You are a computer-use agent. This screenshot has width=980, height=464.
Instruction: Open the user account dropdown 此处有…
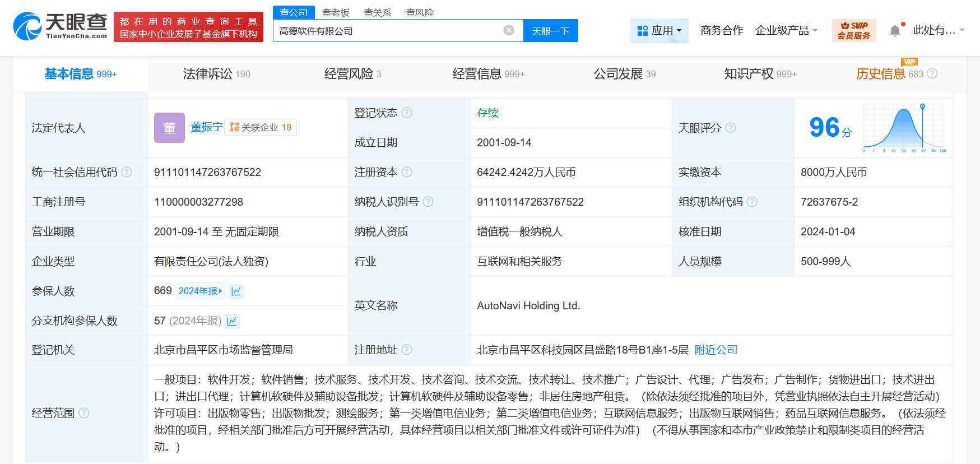click(938, 30)
